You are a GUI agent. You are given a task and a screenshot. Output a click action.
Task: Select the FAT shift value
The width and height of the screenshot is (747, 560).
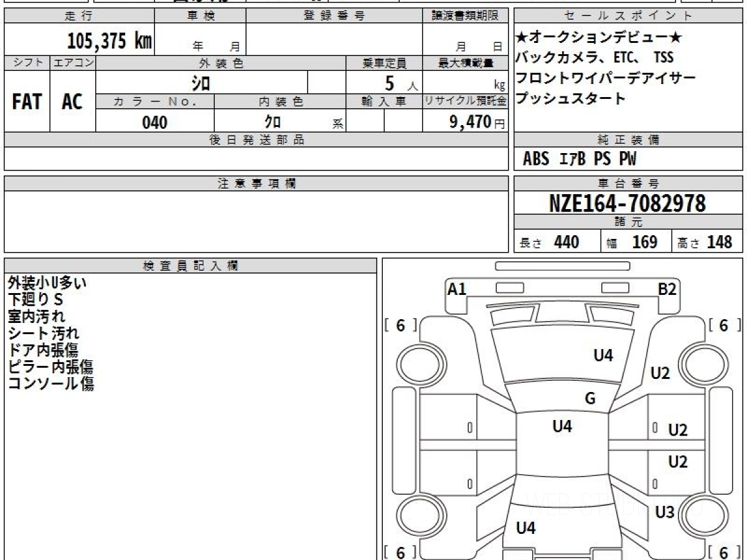(x=27, y=102)
